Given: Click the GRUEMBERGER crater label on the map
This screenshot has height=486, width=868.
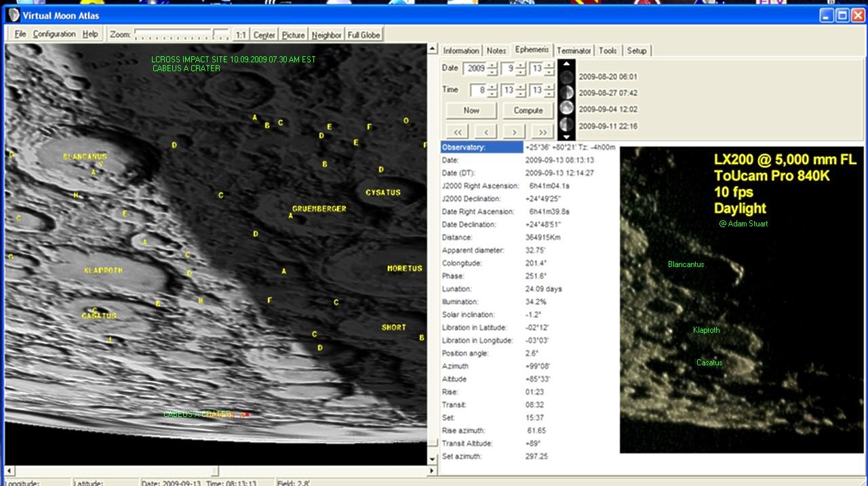Looking at the screenshot, I should [x=319, y=209].
